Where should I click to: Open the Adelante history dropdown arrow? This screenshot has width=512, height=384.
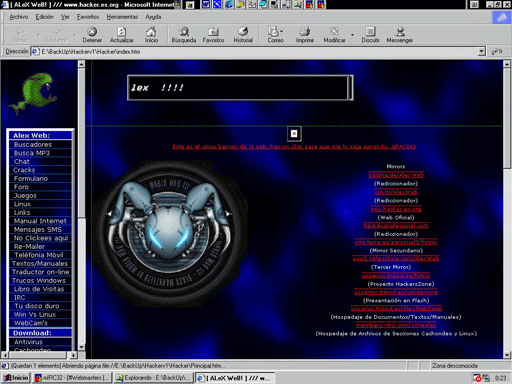[x=74, y=34]
